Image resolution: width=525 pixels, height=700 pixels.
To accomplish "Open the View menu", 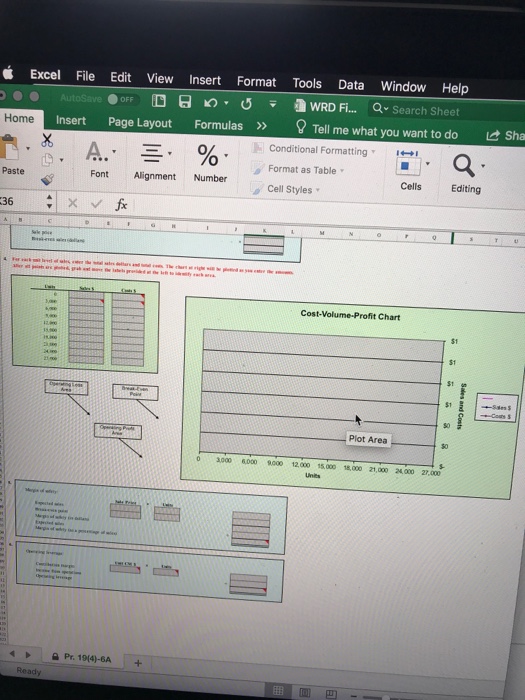I will coord(160,79).
